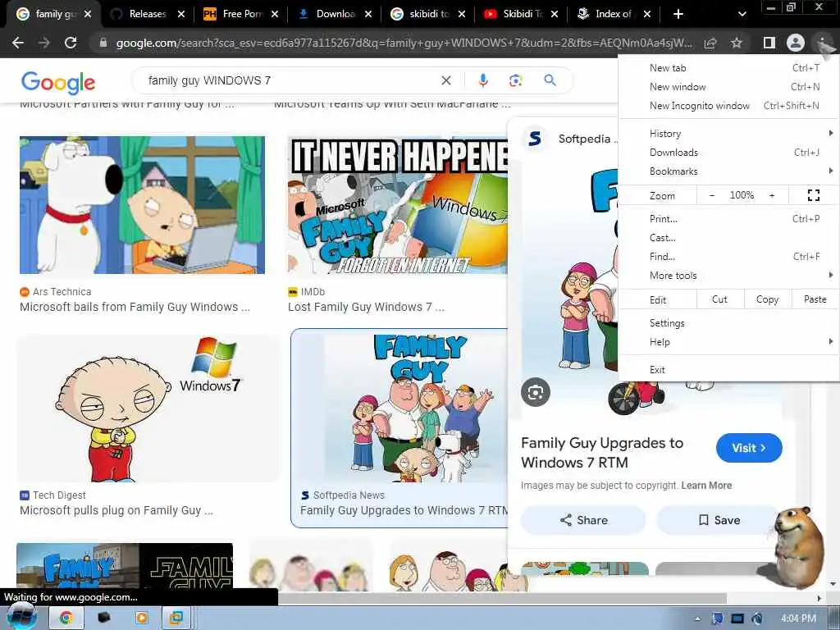Enter fullscreen from the Zoom row
The width and height of the screenshot is (840, 630).
pos(813,195)
